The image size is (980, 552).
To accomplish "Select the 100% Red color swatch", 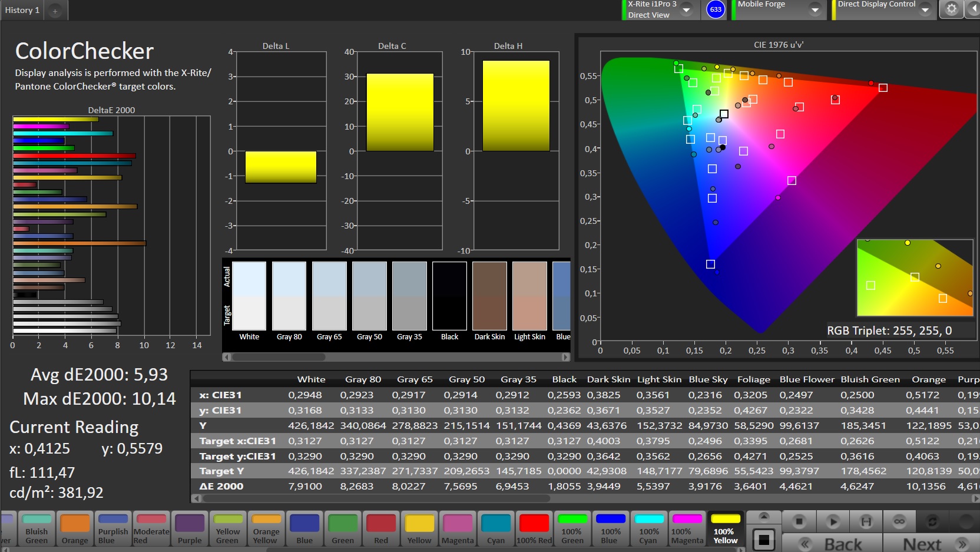I will point(534,528).
